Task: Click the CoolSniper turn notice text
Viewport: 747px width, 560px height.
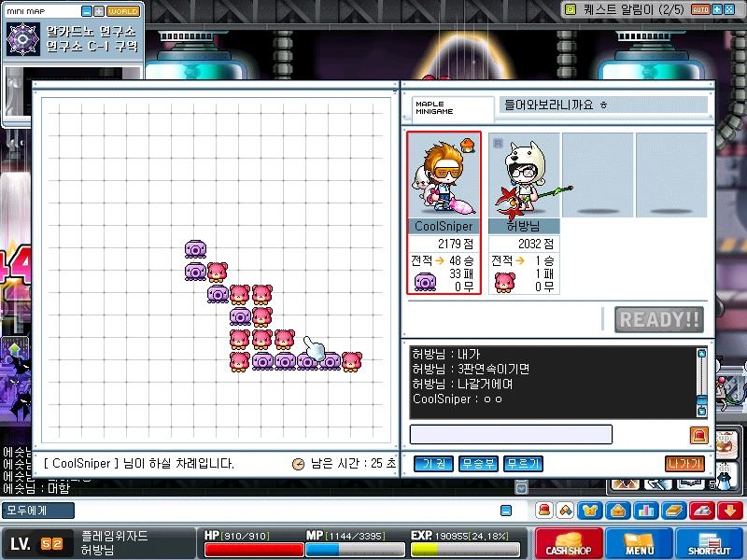Action: point(138,463)
